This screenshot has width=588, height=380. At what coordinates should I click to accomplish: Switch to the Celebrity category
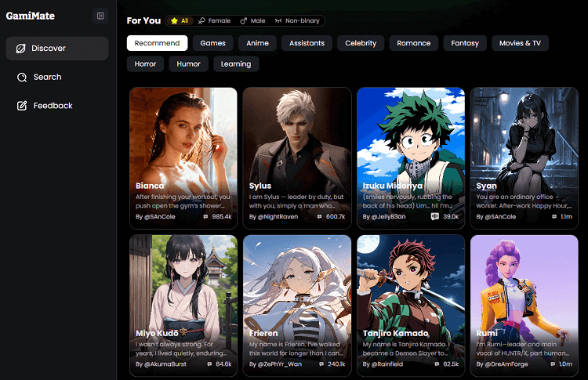pyautogui.click(x=361, y=43)
